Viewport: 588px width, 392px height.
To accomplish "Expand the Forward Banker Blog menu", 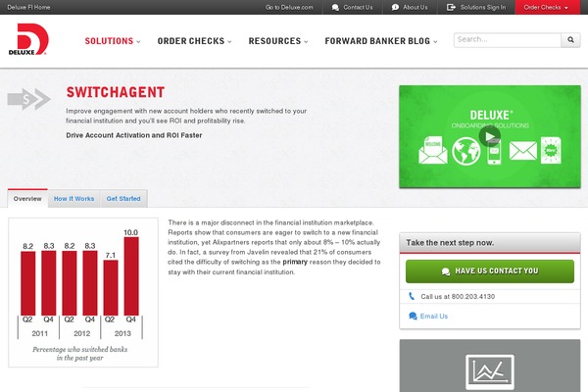I will pos(381,41).
